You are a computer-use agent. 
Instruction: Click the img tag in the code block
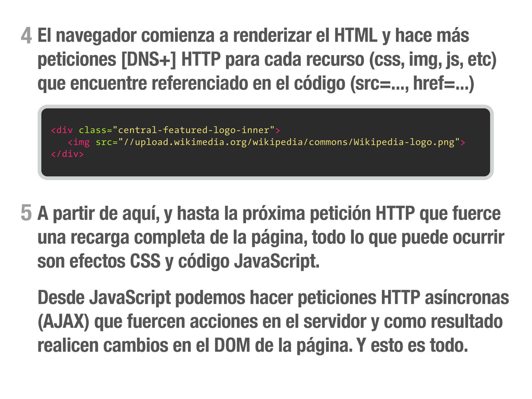tap(79, 142)
